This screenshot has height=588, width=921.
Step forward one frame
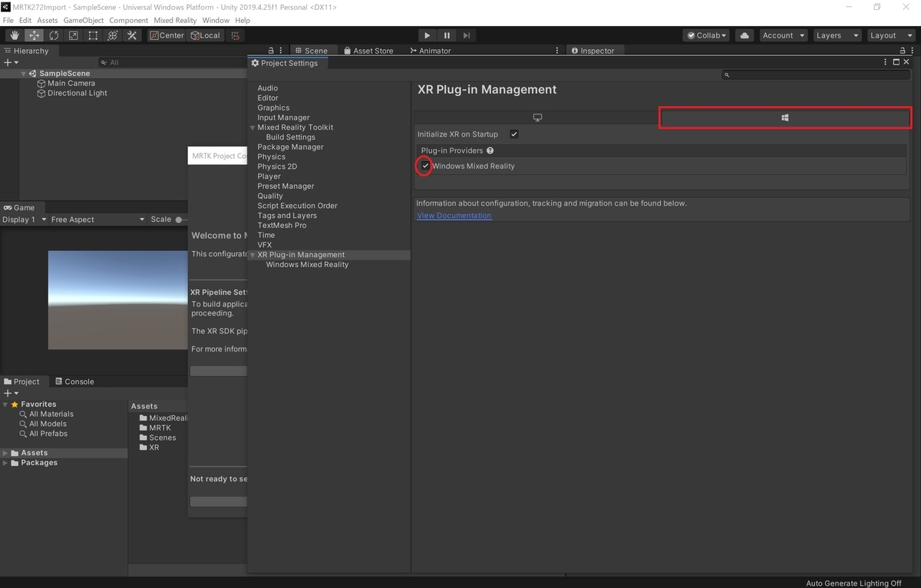[467, 35]
